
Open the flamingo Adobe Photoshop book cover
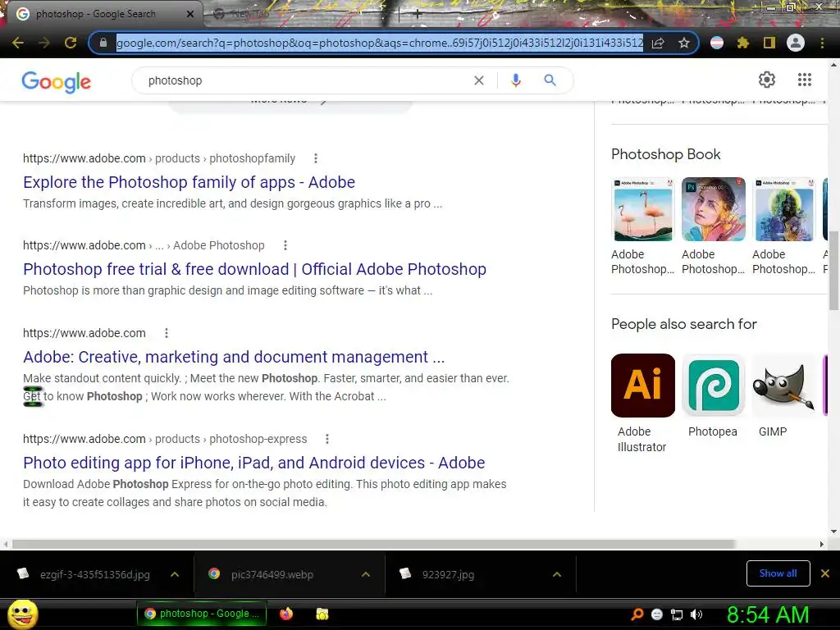(x=643, y=209)
